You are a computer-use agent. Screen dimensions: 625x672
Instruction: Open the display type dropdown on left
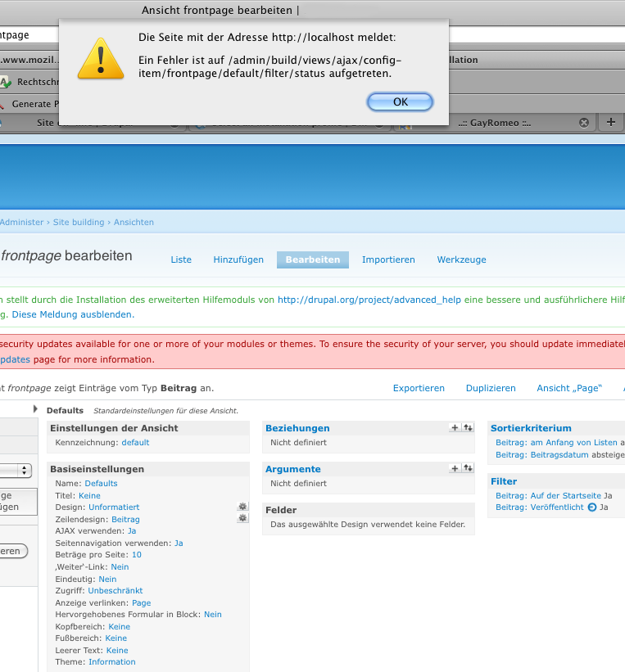click(x=16, y=471)
